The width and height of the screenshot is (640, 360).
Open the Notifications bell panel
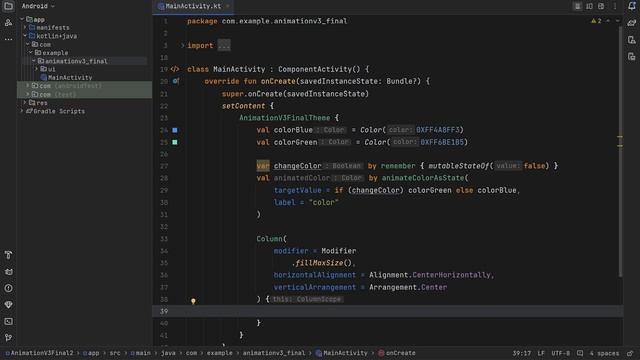tap(631, 6)
